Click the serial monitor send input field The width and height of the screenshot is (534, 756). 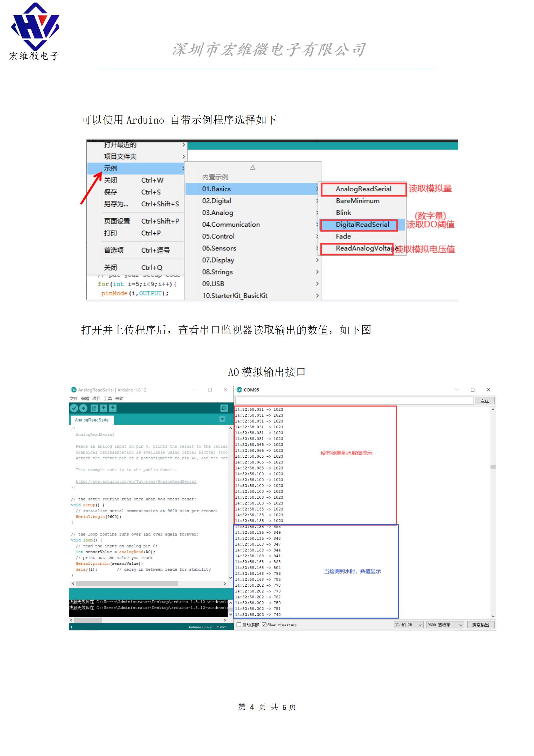pos(354,400)
